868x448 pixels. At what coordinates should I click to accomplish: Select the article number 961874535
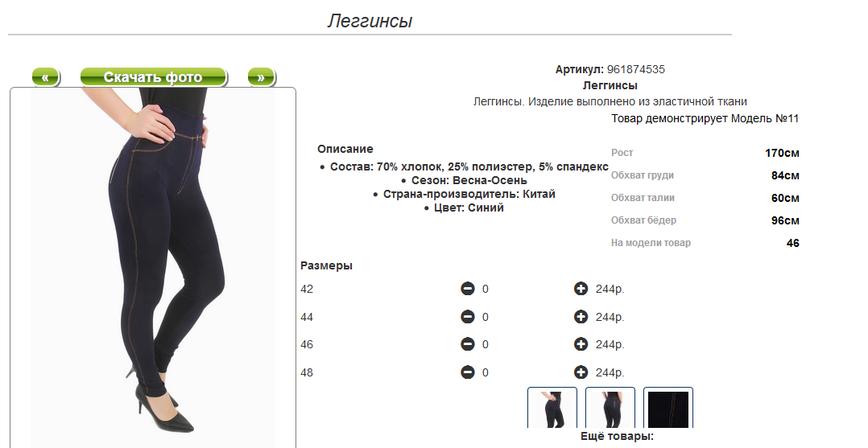click(635, 70)
